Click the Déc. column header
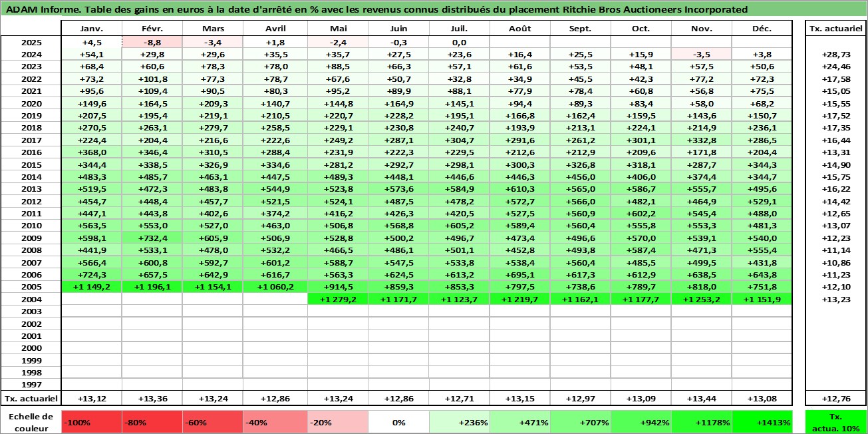 (x=762, y=29)
